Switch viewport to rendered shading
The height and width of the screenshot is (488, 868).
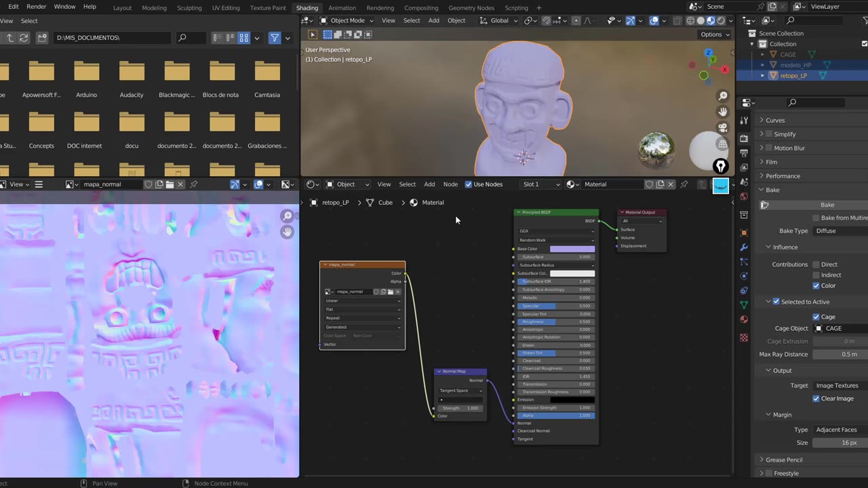pos(721,20)
